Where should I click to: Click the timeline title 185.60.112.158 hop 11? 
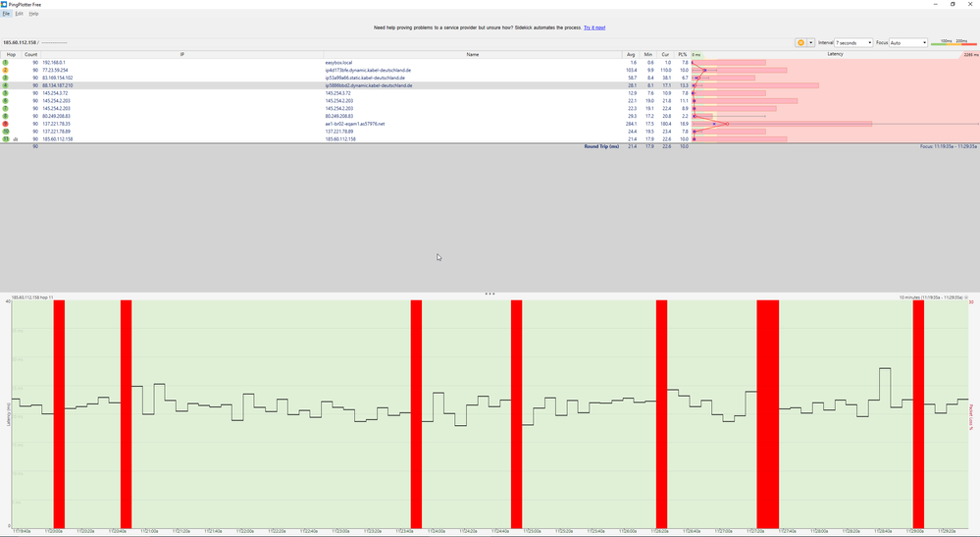coord(31,297)
